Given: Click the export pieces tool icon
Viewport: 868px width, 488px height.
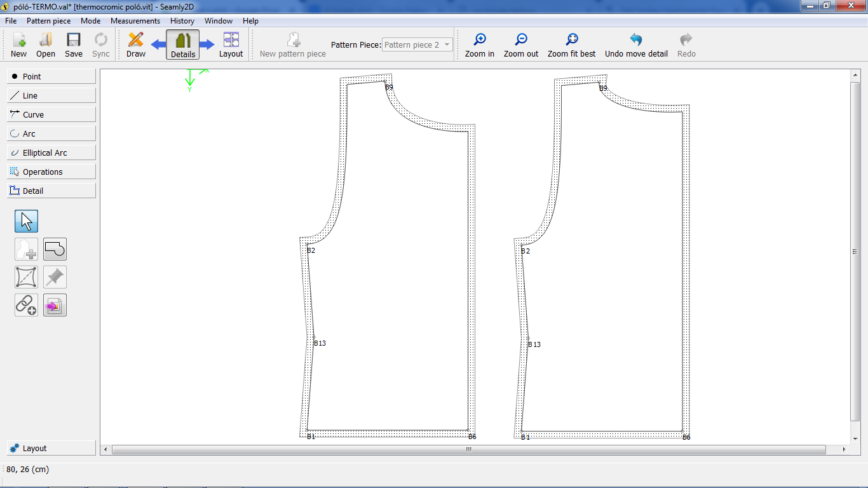Looking at the screenshot, I should 55,305.
